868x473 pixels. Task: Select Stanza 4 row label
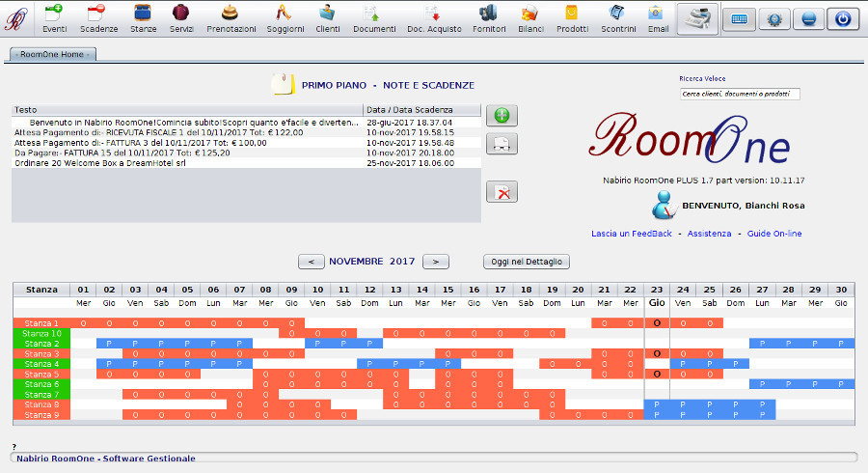point(41,364)
